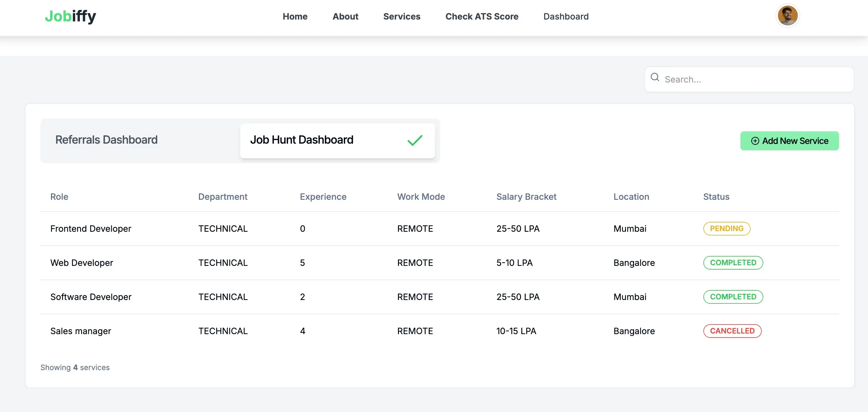This screenshot has height=412, width=868.
Task: Click the green checkmark on Job Hunt Dashboard
Action: coord(415,140)
